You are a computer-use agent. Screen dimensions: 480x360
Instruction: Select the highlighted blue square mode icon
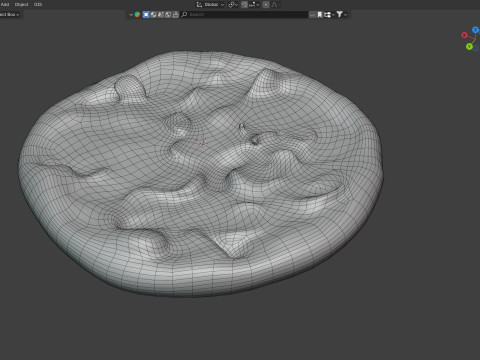pyautogui.click(x=146, y=14)
